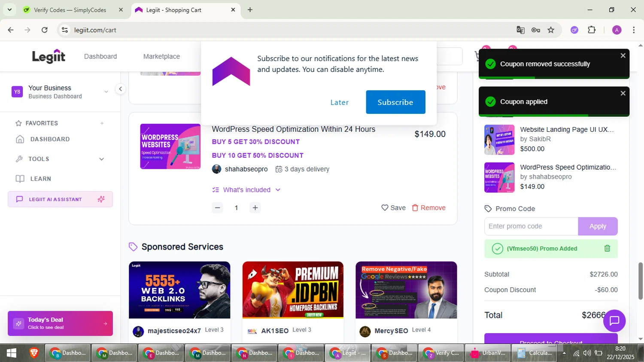644x362 pixels.
Task: Close the Coupon removed successfully toast
Action: (x=623, y=55)
